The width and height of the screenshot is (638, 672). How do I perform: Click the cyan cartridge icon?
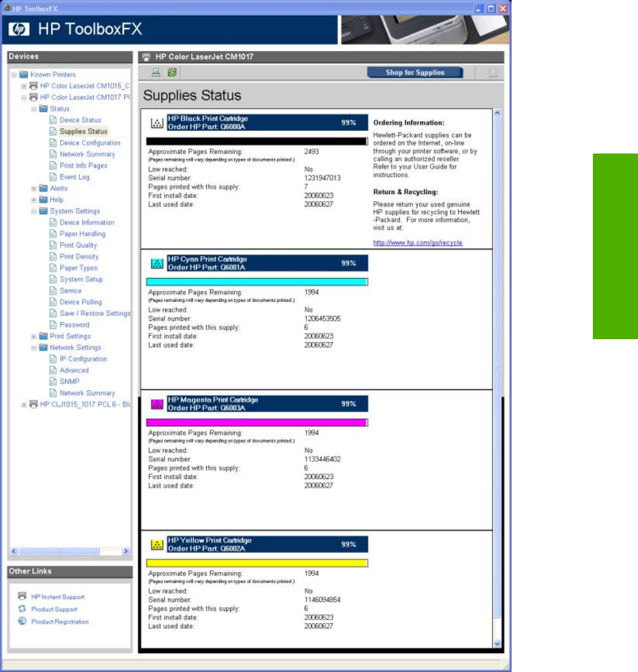point(157,264)
